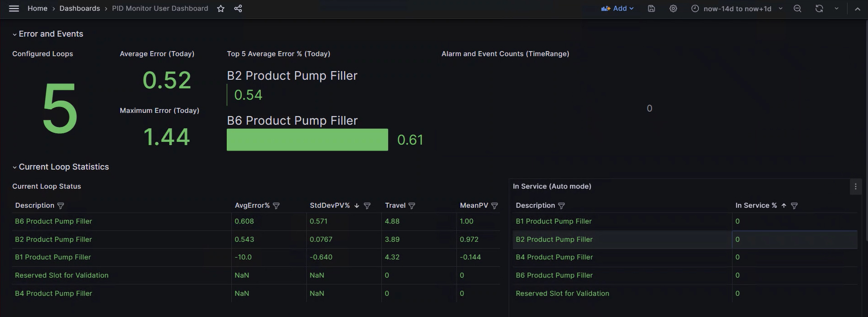Open the hamburger navigation menu

point(14,8)
